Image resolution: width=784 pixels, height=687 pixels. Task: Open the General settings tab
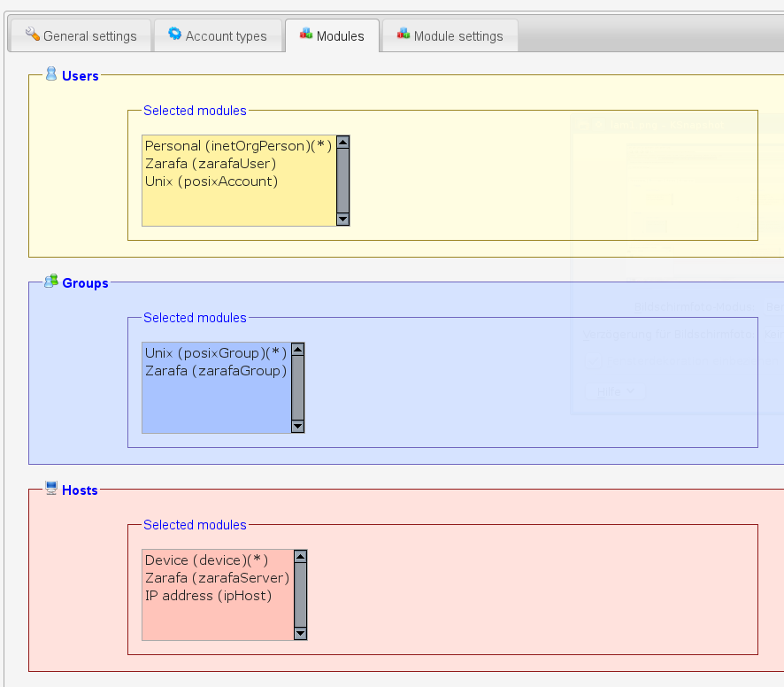point(89,36)
